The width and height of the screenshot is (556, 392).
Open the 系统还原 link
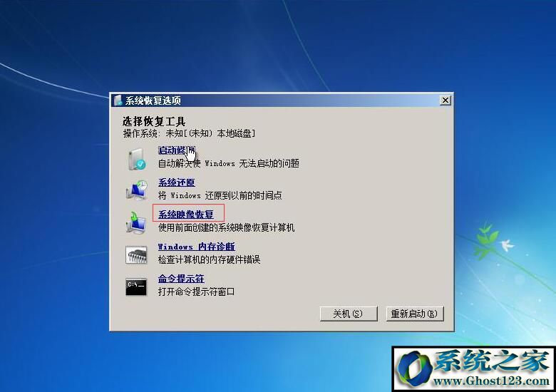click(x=176, y=183)
